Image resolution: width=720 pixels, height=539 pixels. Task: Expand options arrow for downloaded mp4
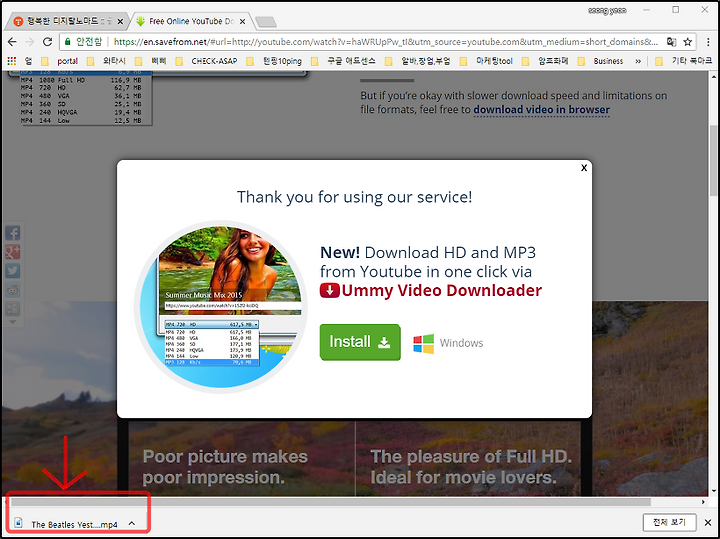[x=132, y=523]
